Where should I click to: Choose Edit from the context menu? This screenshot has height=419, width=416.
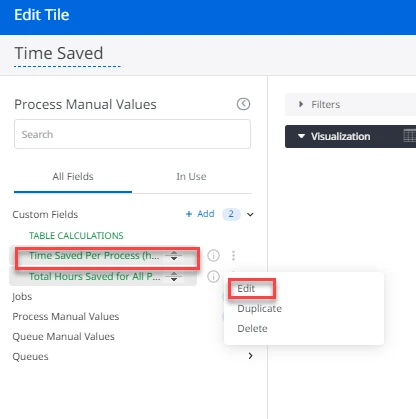246,288
